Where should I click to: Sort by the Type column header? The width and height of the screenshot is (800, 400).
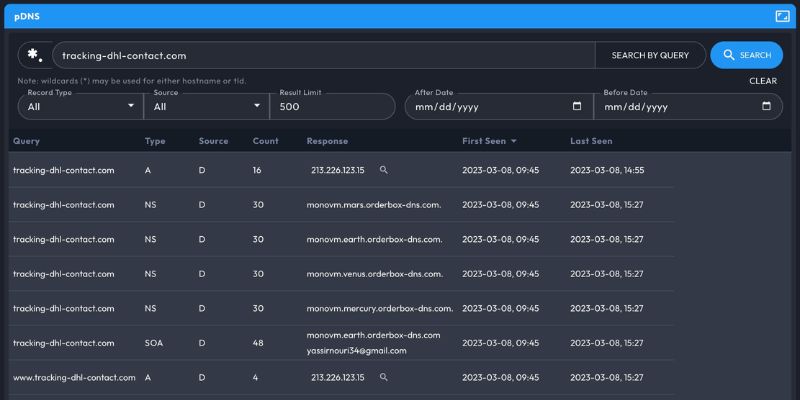point(155,141)
